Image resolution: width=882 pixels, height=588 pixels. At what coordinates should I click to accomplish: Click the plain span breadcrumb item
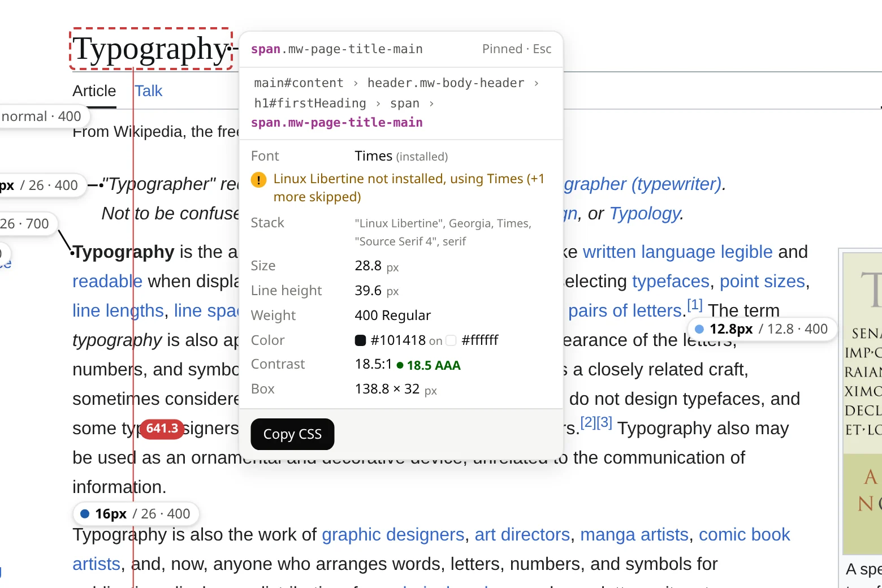coord(404,103)
